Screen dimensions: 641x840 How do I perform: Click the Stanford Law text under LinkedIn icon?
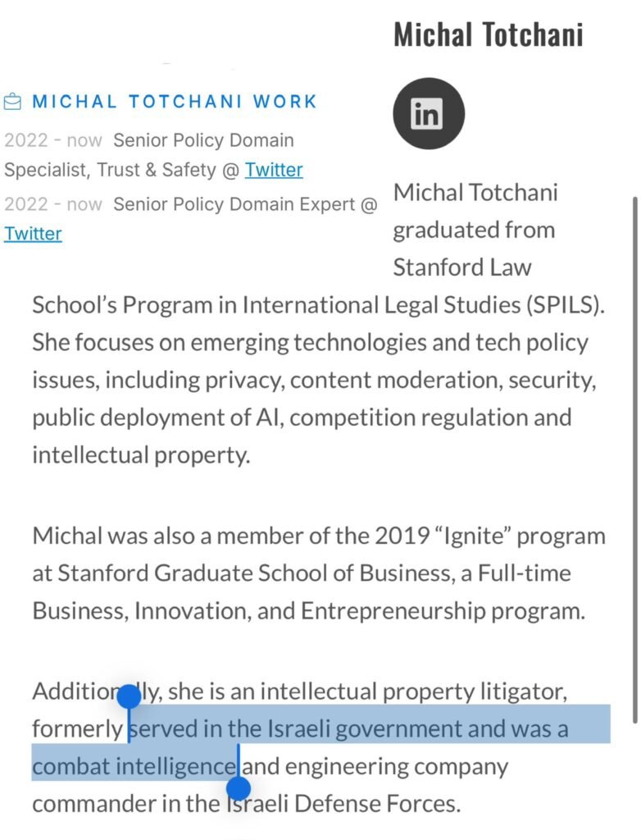462,267
